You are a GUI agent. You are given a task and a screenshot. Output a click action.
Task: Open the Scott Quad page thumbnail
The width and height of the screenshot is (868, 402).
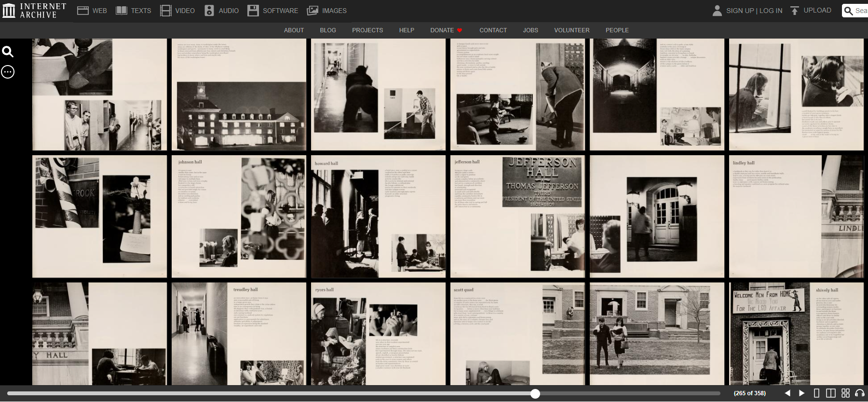(517, 334)
